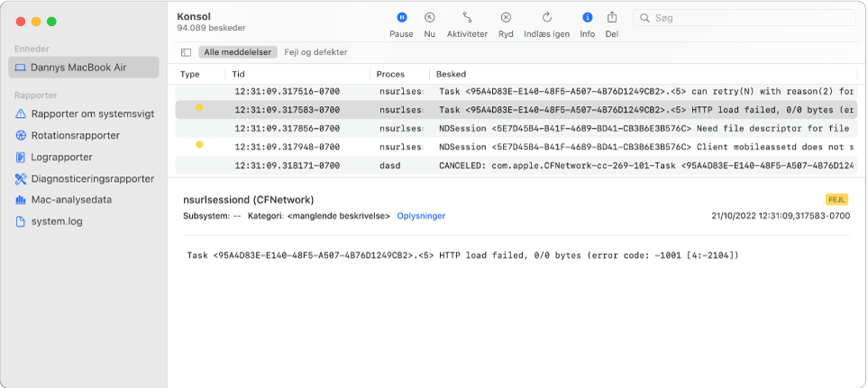This screenshot has height=388, width=868.
Task: Click detail timestamp 21/10/2022 12:31:09
Action: point(781,216)
